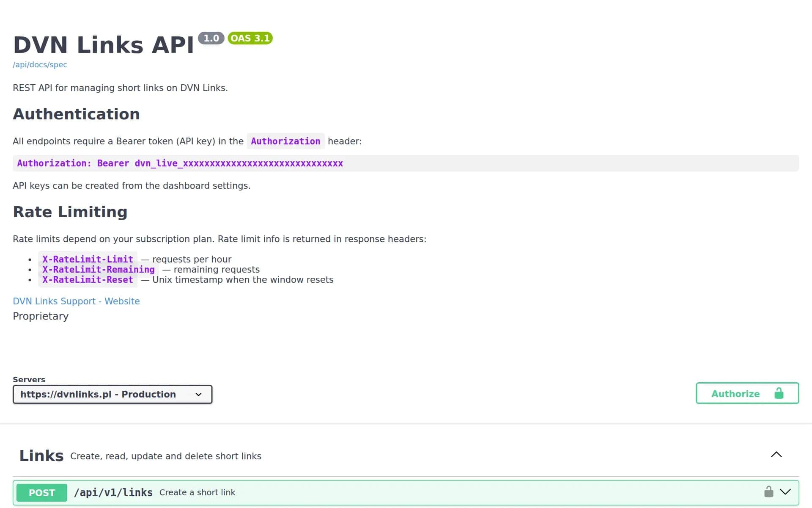
Task: Click the 1.0 version badge
Action: click(211, 38)
